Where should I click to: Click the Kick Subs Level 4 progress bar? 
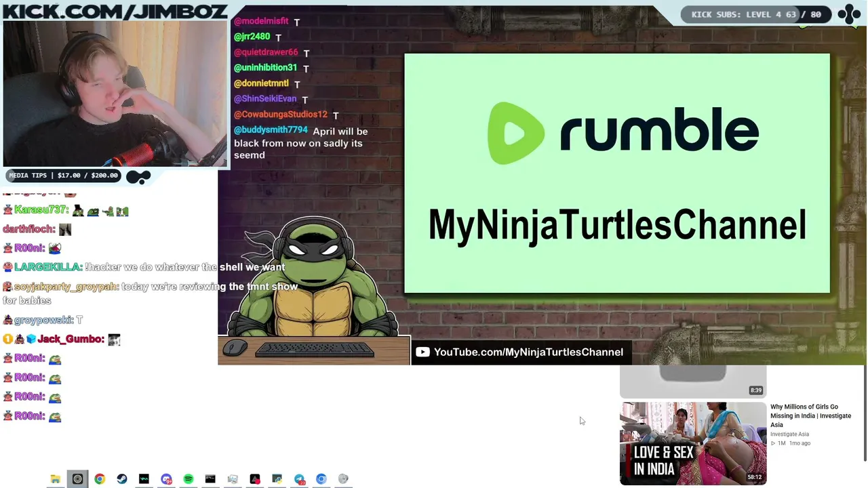tap(755, 14)
